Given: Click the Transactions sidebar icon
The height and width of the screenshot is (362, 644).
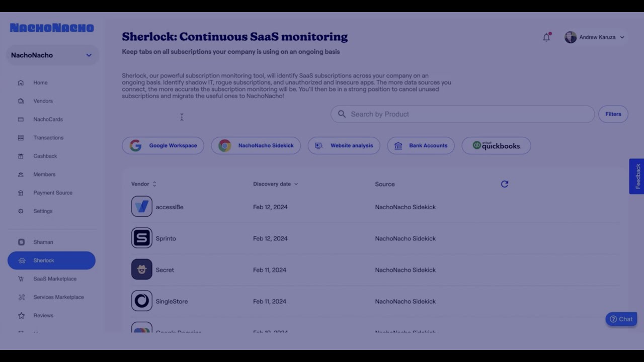Looking at the screenshot, I should tap(21, 138).
